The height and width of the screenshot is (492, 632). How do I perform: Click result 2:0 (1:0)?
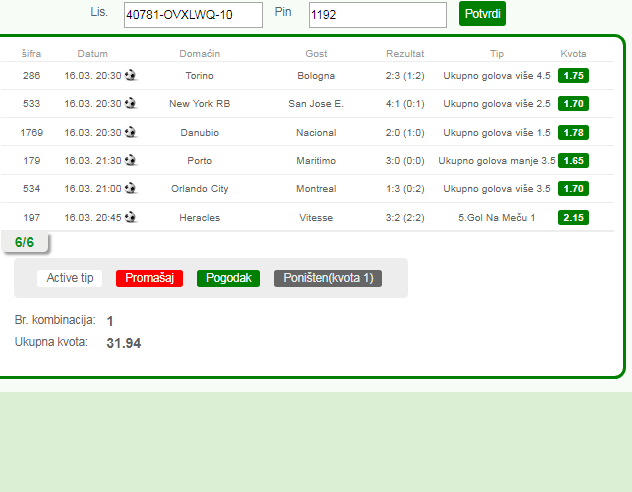pos(405,133)
